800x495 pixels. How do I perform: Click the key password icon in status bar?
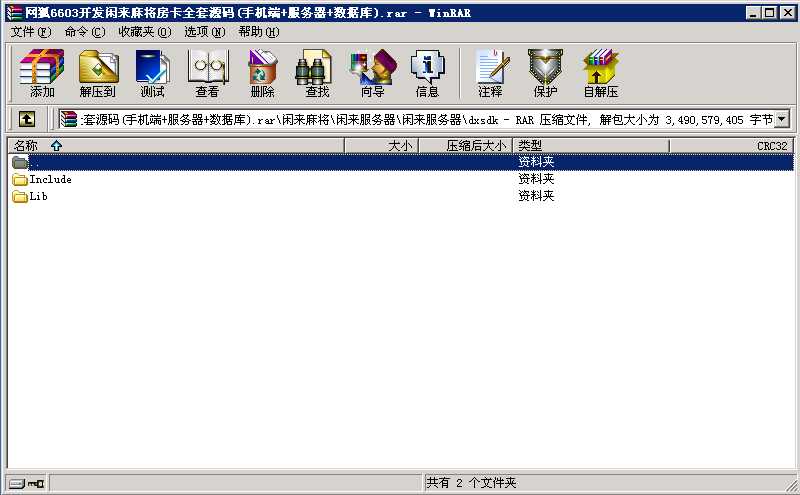pyautogui.click(x=36, y=483)
